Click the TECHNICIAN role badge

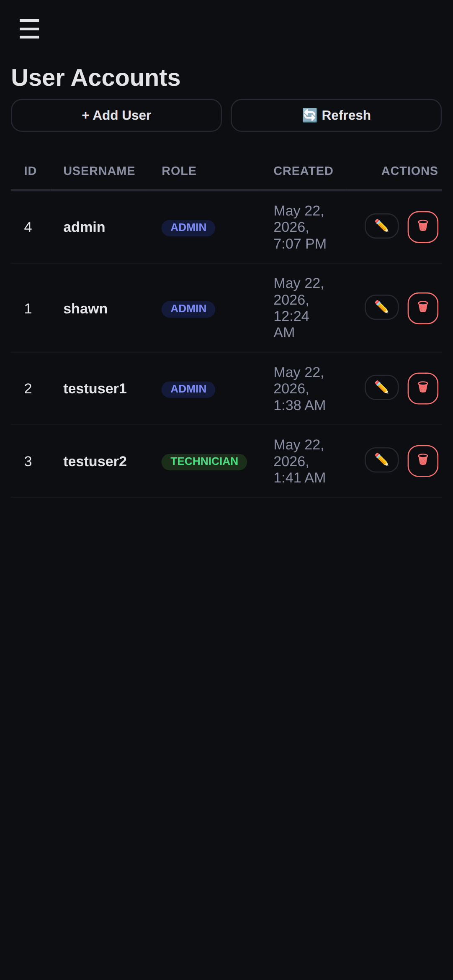(204, 462)
